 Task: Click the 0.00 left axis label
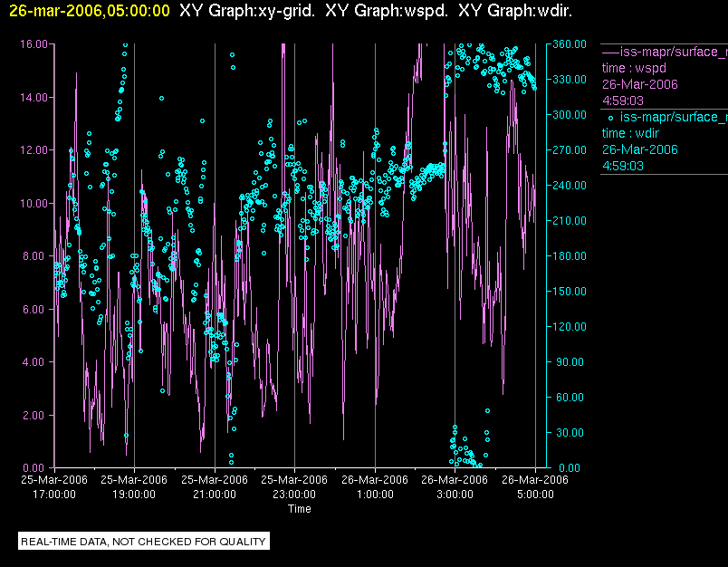point(35,468)
